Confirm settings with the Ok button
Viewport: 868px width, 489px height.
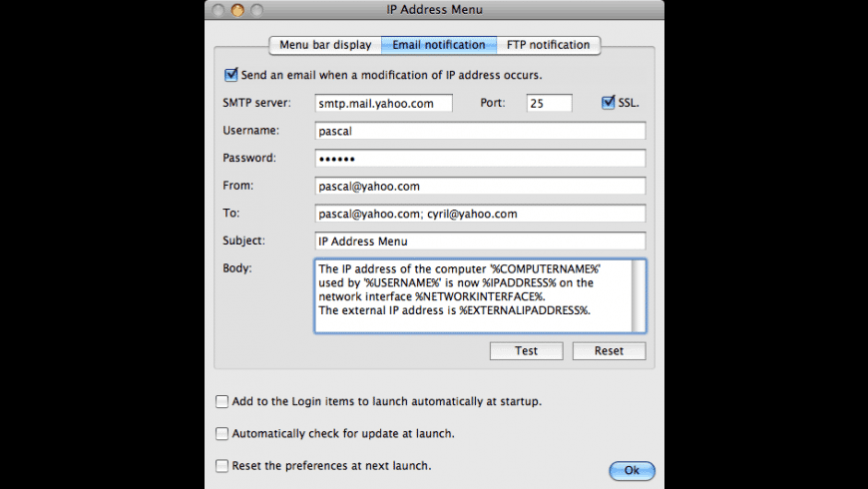(x=632, y=470)
